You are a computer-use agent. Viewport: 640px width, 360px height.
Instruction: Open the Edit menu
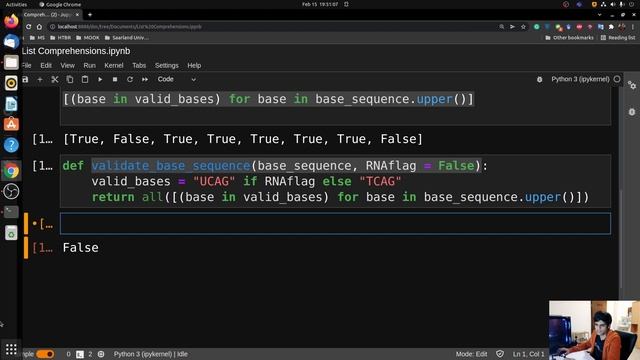[46, 65]
